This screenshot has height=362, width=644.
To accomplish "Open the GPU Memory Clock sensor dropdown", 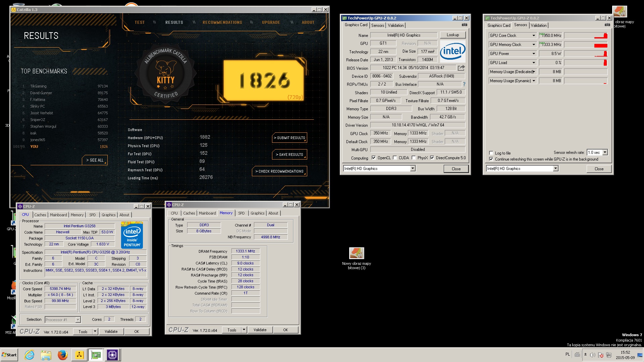I will 534,45.
